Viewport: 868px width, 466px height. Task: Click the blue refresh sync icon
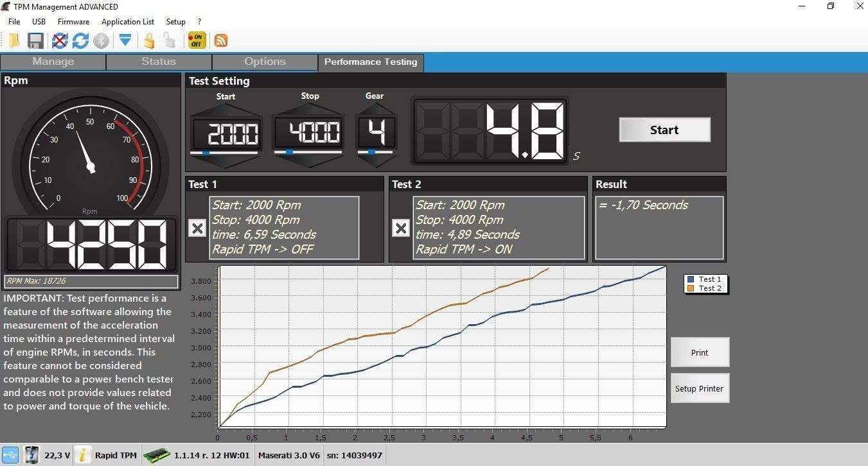click(x=80, y=40)
